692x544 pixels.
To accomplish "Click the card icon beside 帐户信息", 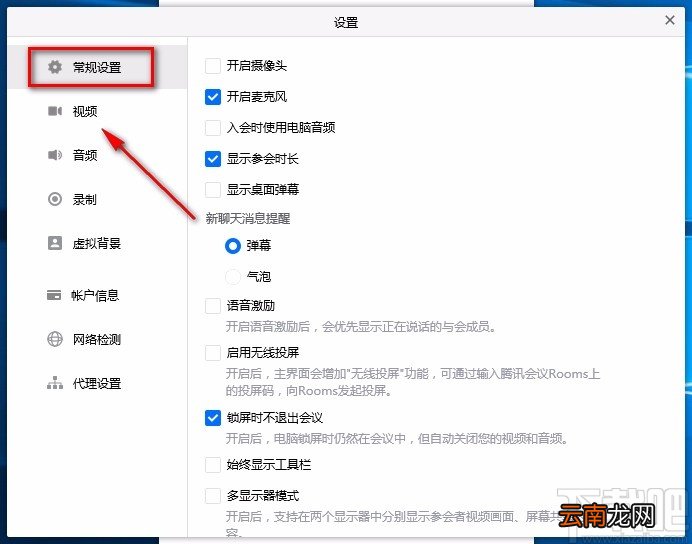I will coord(54,295).
